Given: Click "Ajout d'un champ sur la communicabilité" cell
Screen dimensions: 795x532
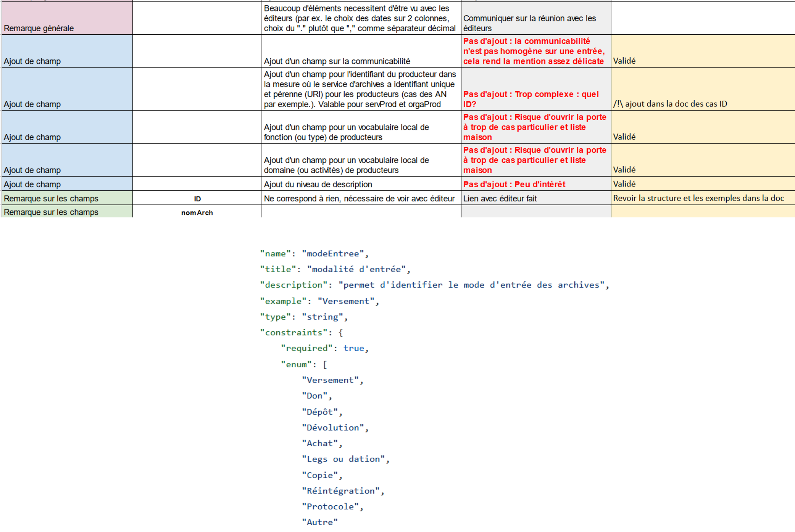Looking at the screenshot, I should pos(361,51).
